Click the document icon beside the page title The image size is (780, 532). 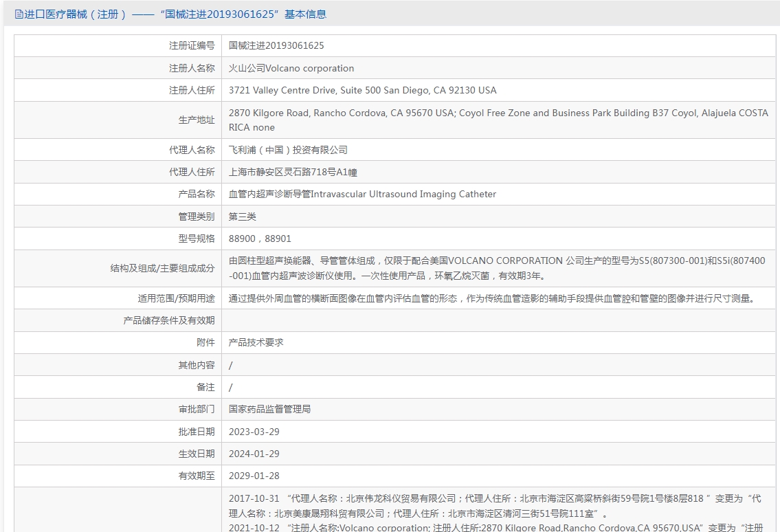(19, 14)
